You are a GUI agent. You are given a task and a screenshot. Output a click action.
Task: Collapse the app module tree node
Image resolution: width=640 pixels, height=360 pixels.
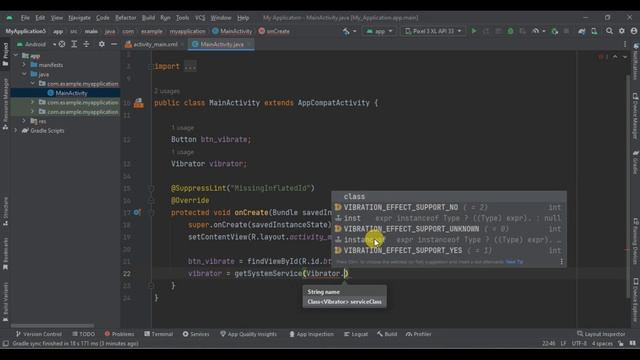(16, 56)
